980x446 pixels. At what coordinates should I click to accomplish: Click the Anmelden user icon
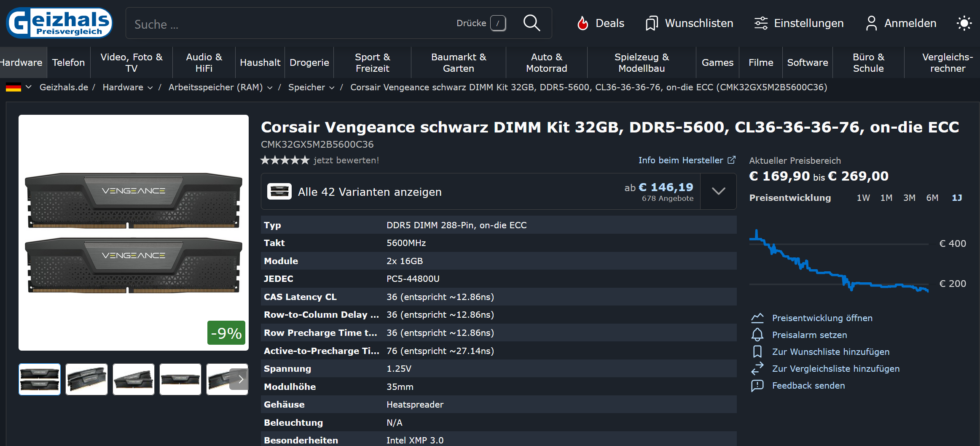[871, 23]
